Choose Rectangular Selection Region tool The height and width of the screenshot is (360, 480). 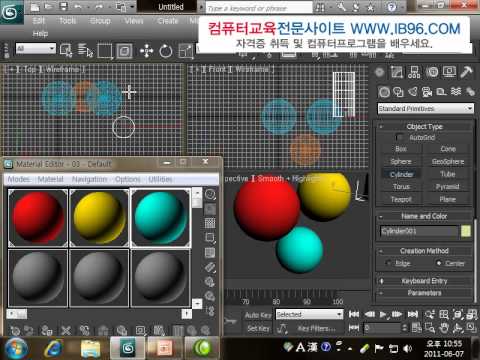105,51
